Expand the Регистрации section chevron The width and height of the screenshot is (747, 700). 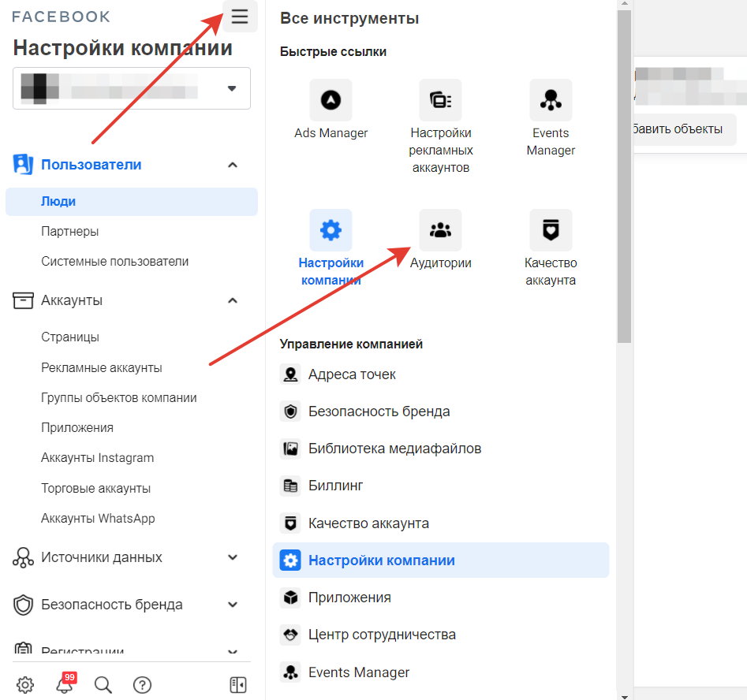pos(233,651)
